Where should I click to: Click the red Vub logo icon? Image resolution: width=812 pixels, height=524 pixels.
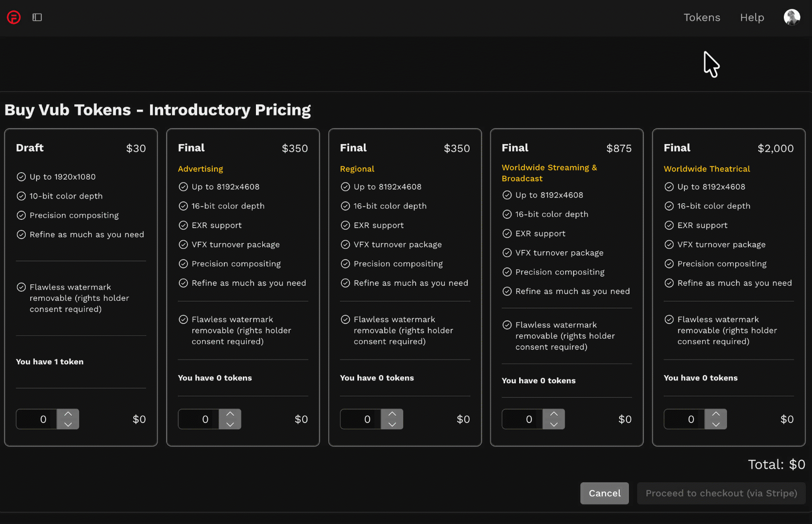point(14,17)
